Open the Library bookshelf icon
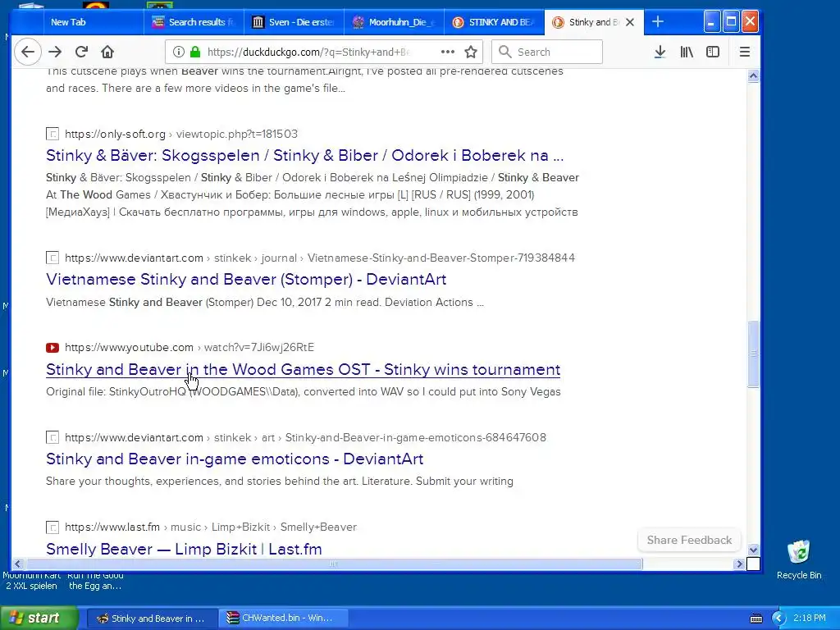Image resolution: width=840 pixels, height=630 pixels. pos(687,52)
